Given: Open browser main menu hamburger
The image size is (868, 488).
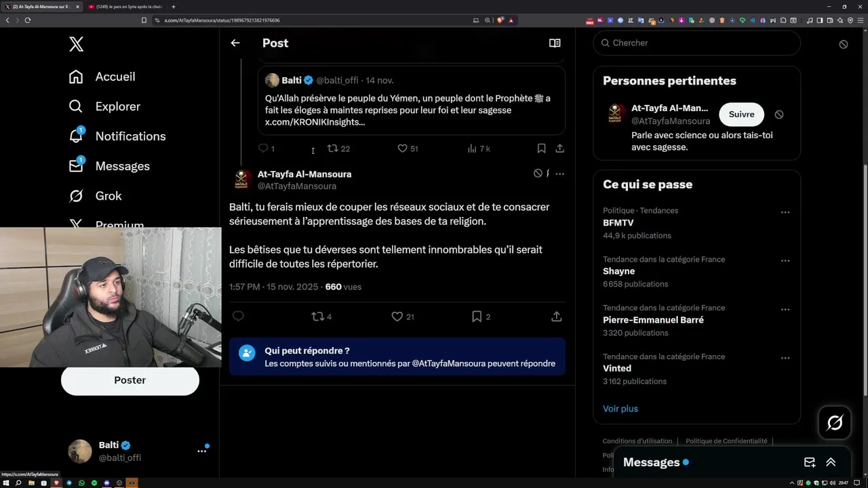Looking at the screenshot, I should (861, 20).
